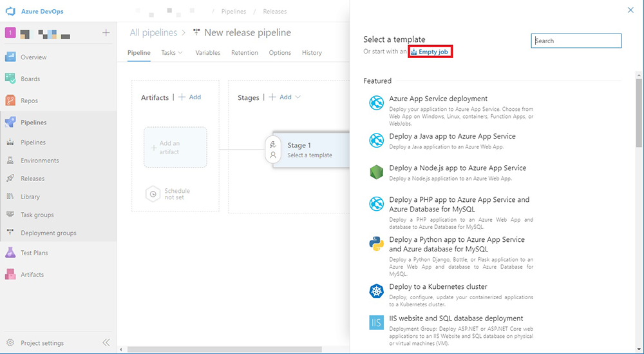Click the Azure App Service deployment icon
644x354 pixels.
(x=376, y=103)
